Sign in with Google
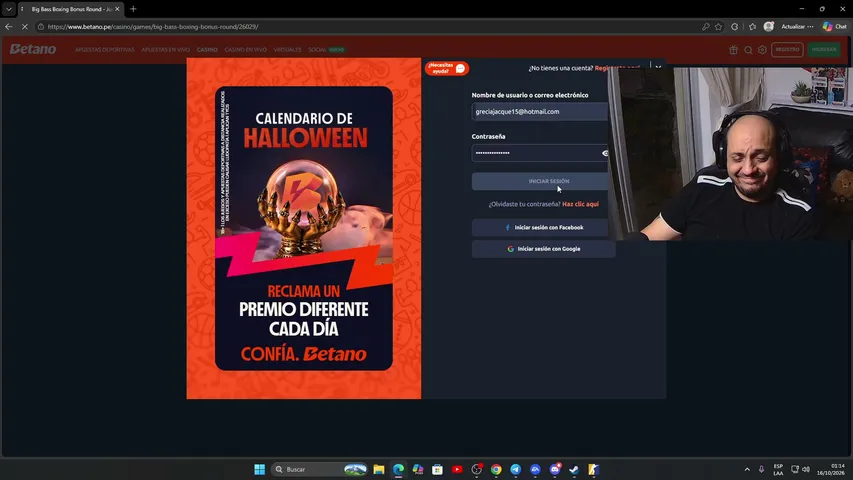Viewport: 853px width, 480px height. click(543, 249)
